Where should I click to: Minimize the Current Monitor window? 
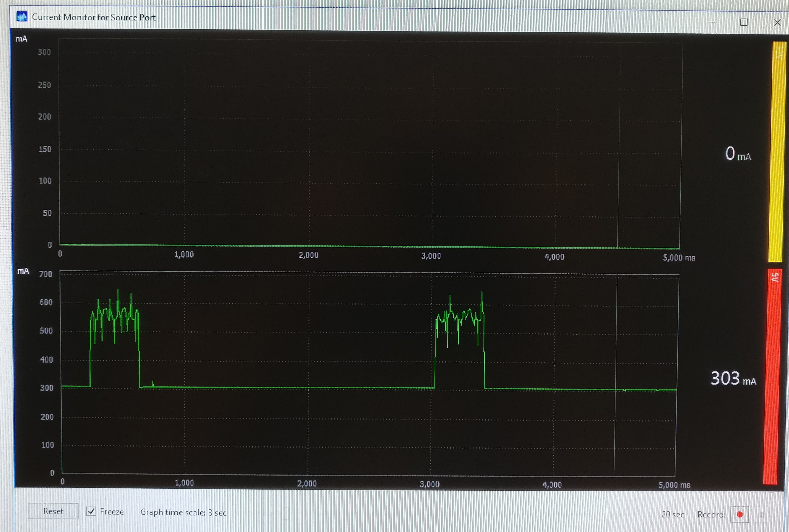coord(711,22)
